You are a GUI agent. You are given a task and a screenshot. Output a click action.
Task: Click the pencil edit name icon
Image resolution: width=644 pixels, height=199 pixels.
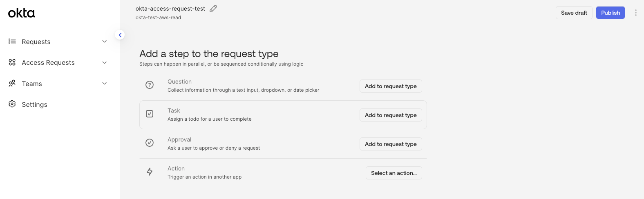point(213,9)
